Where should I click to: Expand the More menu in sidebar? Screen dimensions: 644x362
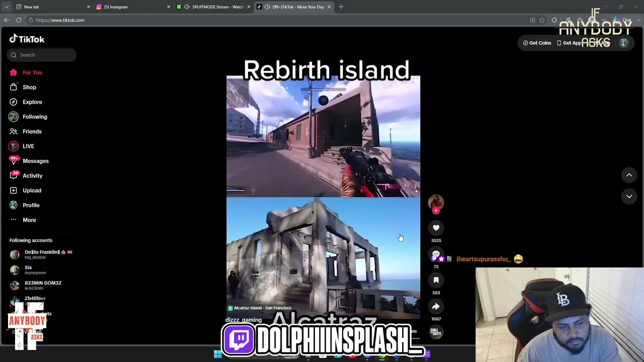pyautogui.click(x=29, y=220)
